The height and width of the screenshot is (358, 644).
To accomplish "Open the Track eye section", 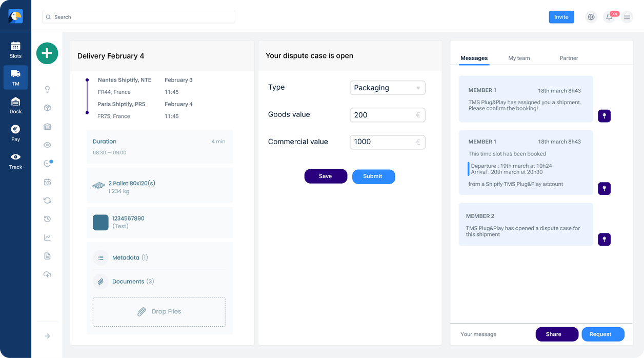I will [x=15, y=161].
